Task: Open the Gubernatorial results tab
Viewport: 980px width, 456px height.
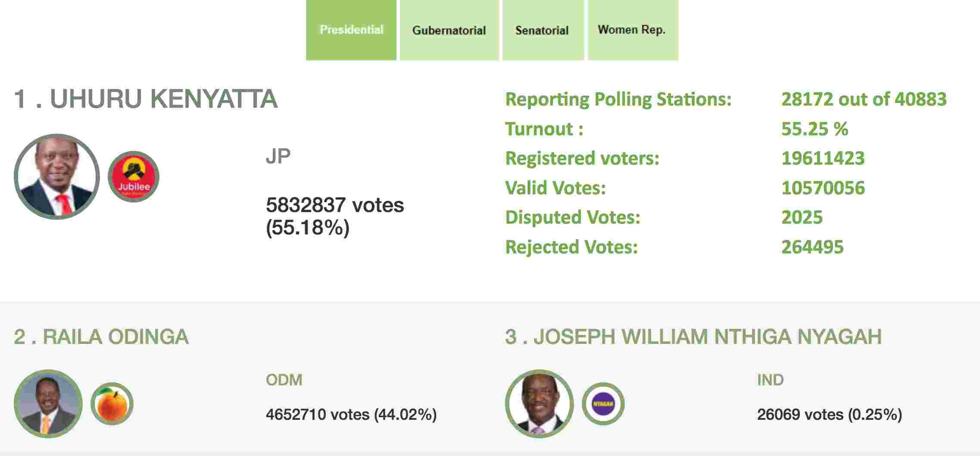Action: [449, 30]
